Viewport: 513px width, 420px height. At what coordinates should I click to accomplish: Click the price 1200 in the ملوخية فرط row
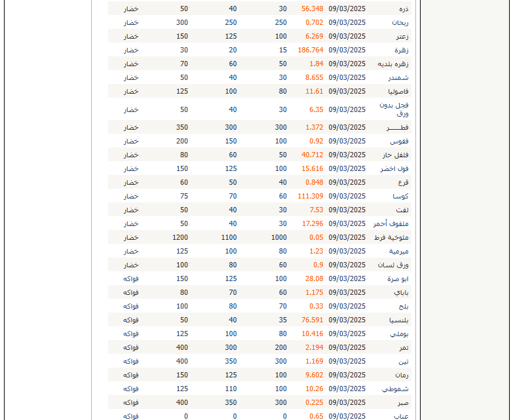coord(180,237)
